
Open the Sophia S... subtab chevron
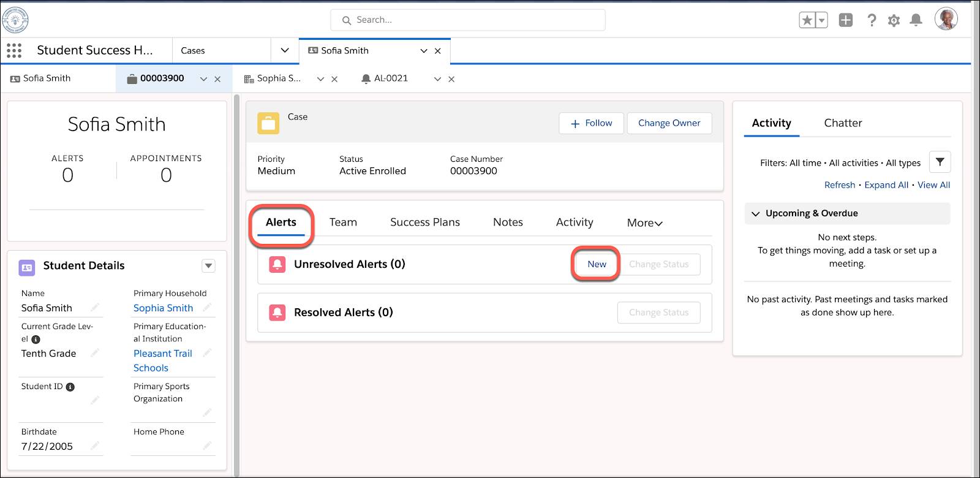[320, 79]
